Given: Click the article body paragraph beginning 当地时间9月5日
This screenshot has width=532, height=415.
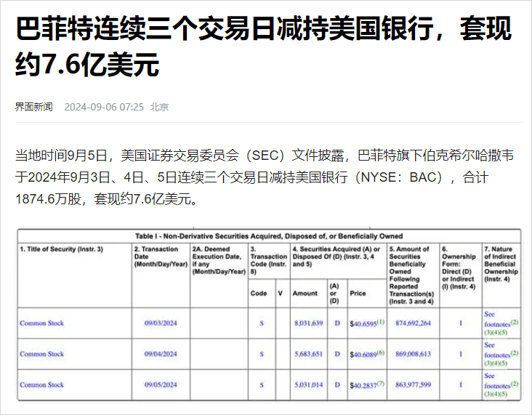Looking at the screenshot, I should pyautogui.click(x=265, y=177).
